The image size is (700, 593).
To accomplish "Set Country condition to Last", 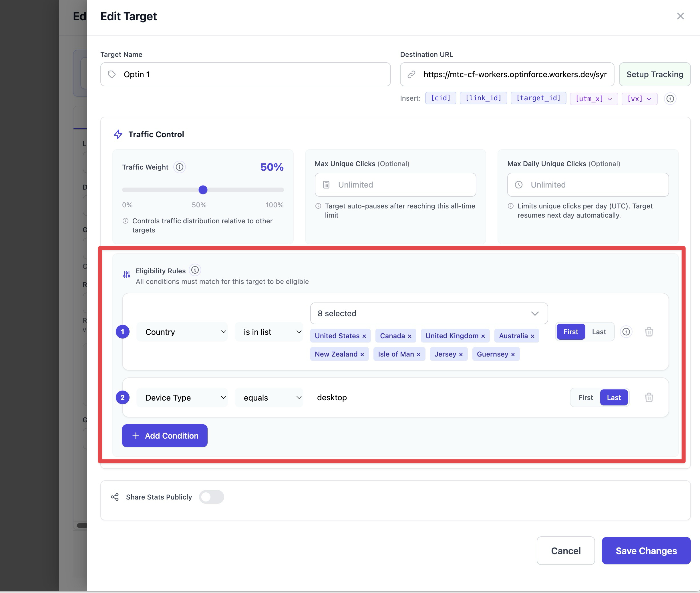I will coord(599,332).
